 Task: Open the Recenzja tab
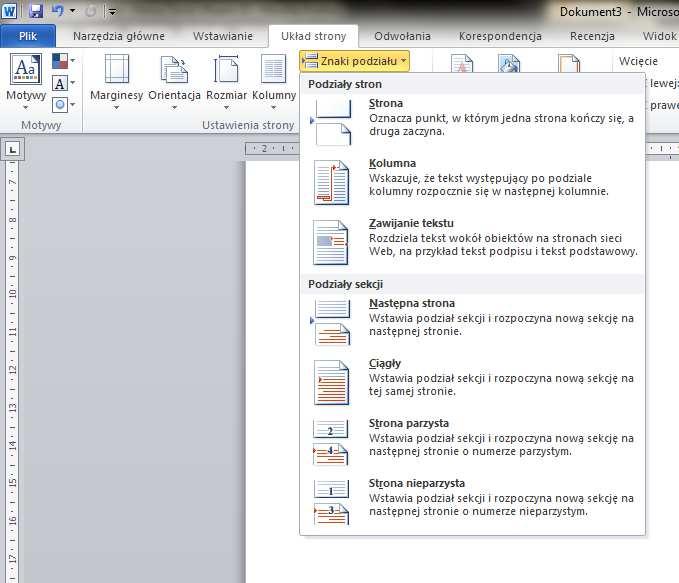(x=592, y=36)
